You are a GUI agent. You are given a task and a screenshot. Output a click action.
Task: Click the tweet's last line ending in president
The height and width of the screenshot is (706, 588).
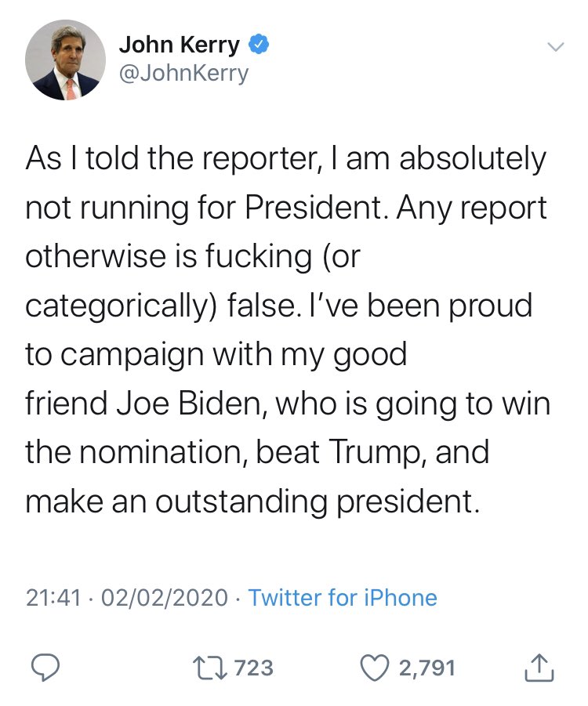251,501
